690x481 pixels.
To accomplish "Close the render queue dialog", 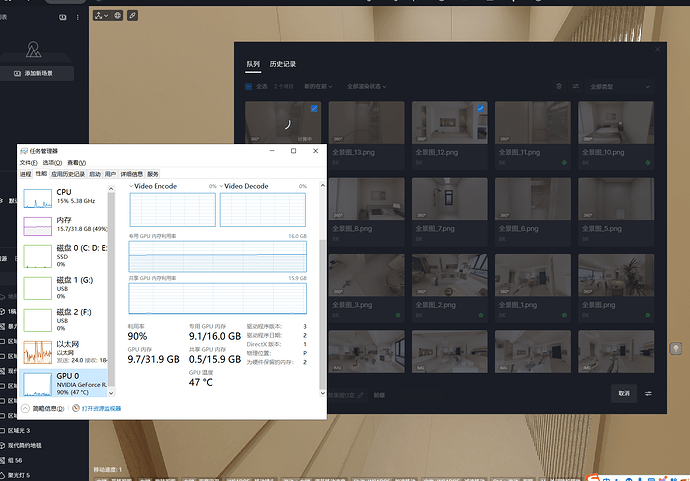I will [x=657, y=47].
